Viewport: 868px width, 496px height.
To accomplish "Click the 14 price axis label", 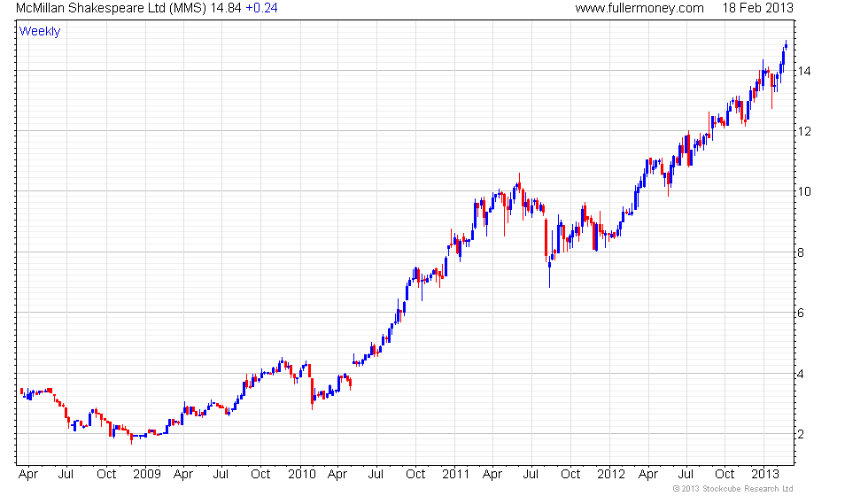I will 804,72.
